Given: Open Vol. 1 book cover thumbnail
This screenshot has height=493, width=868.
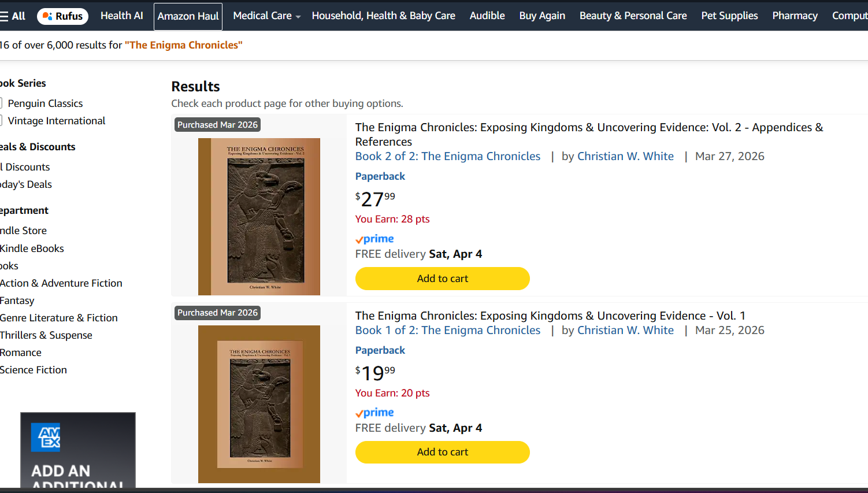Looking at the screenshot, I should pyautogui.click(x=259, y=404).
